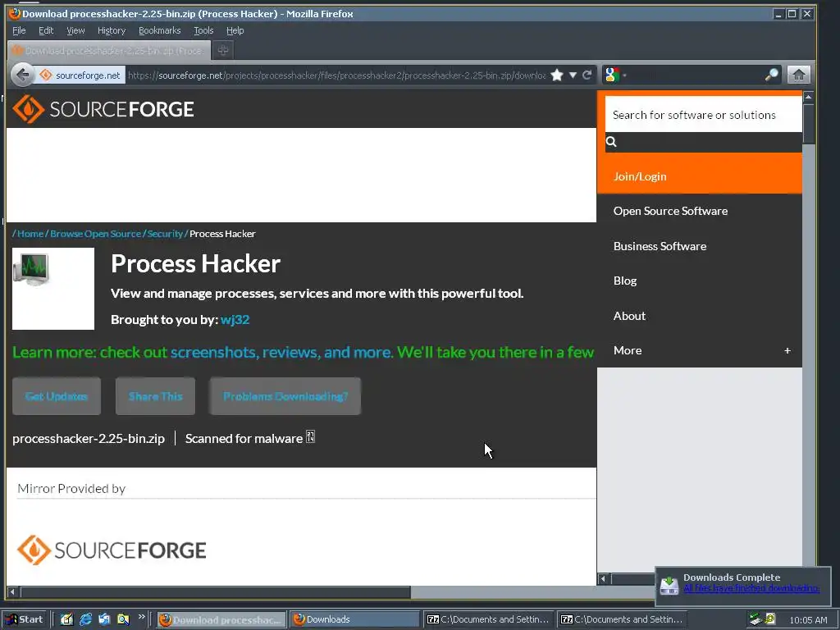Open the URL history dropdown arrow
The image size is (840, 630).
[573, 75]
